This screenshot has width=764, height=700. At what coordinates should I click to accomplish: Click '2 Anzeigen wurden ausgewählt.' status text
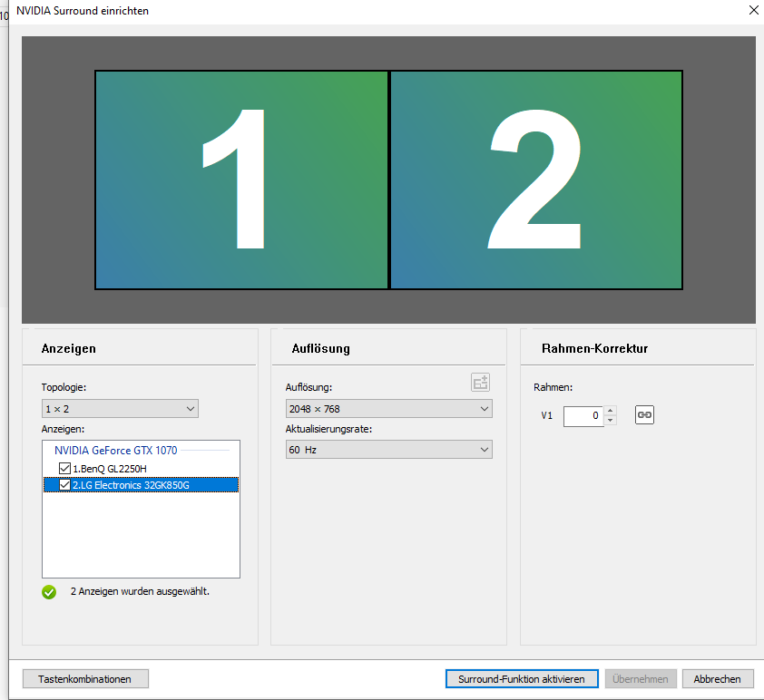(x=140, y=591)
